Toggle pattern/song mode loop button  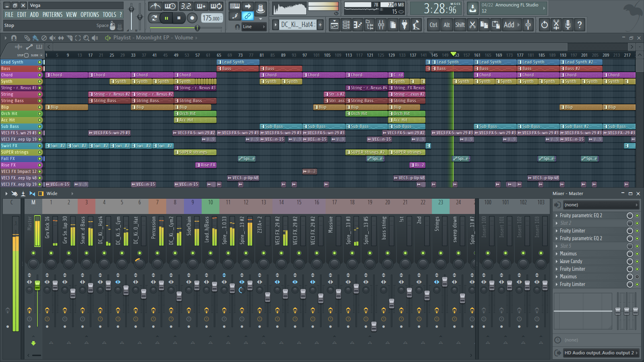pyautogui.click(x=154, y=18)
